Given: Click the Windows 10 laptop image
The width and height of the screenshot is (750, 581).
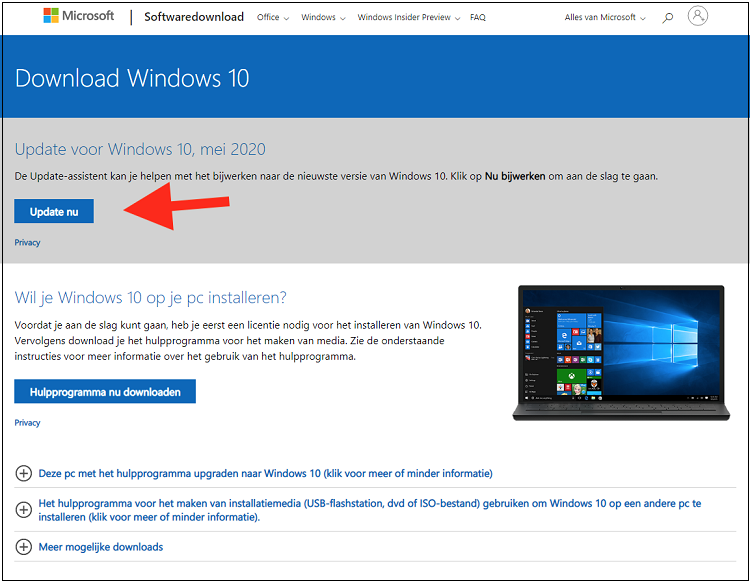Looking at the screenshot, I should click(x=621, y=353).
